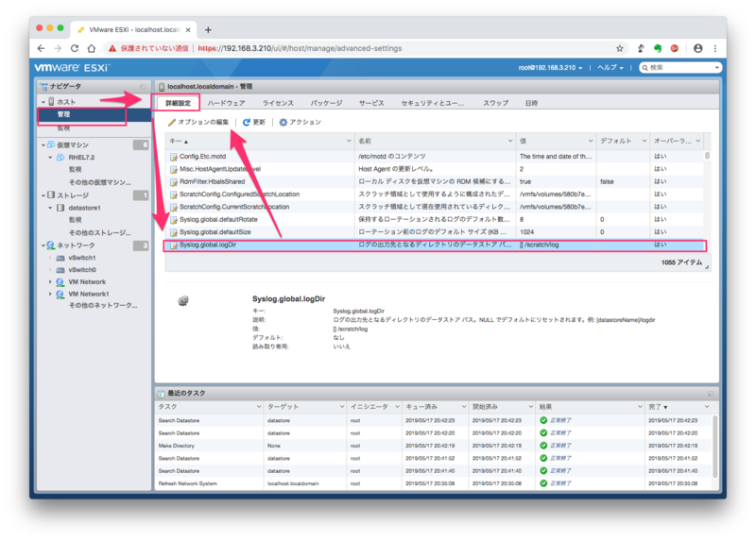Click in the search input field

[x=680, y=67]
